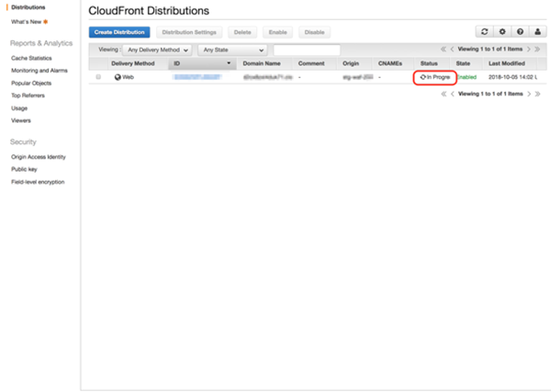Open What's New in the sidebar

pyautogui.click(x=26, y=22)
